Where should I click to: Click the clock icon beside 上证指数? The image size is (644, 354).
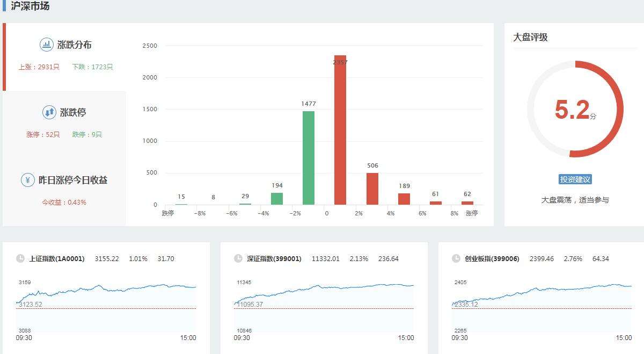[20, 258]
